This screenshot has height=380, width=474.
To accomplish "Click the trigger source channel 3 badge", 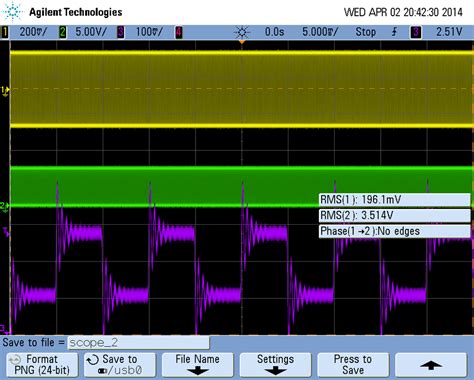I will 415,32.
